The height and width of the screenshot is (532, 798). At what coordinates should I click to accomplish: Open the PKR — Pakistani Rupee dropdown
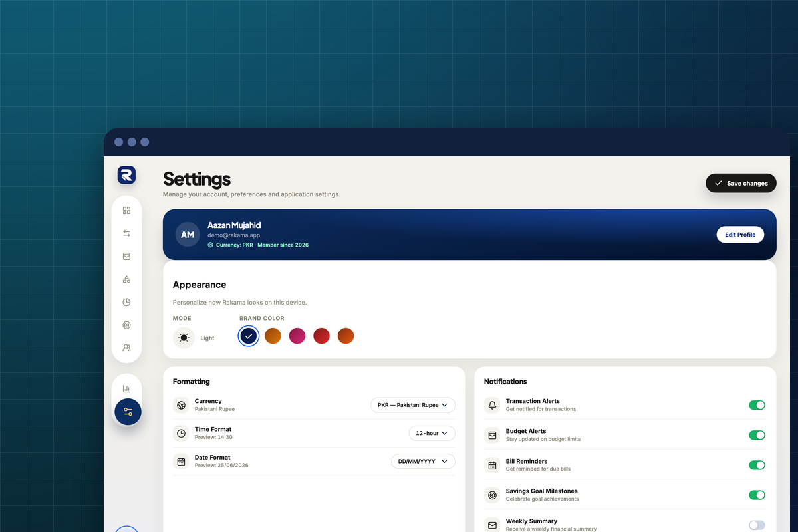412,405
